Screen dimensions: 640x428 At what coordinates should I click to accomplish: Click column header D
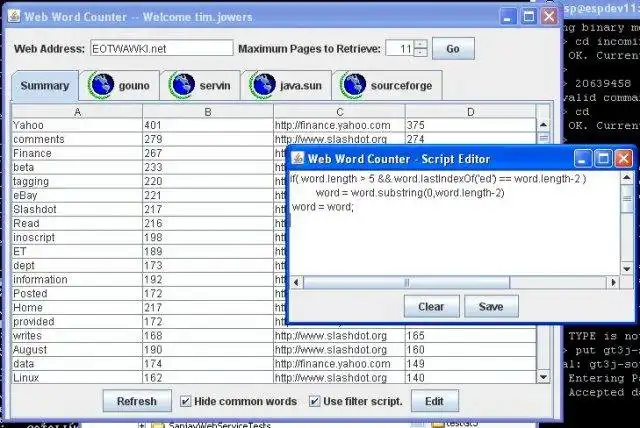click(471, 112)
